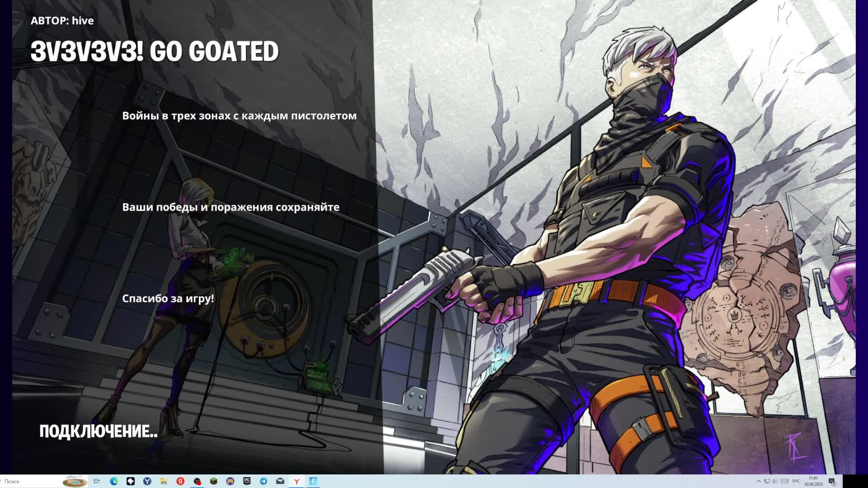
Task: Open the purple gamepad taskbar icon
Action: pos(230,481)
